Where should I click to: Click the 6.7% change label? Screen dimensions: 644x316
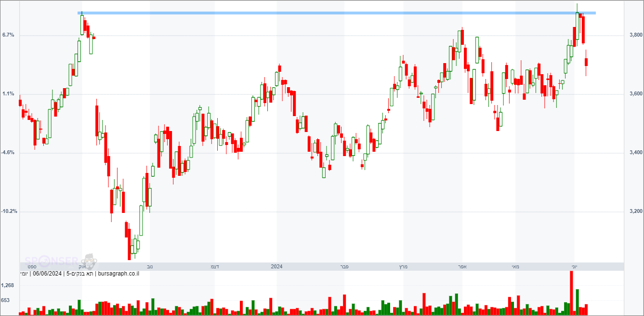pos(8,35)
